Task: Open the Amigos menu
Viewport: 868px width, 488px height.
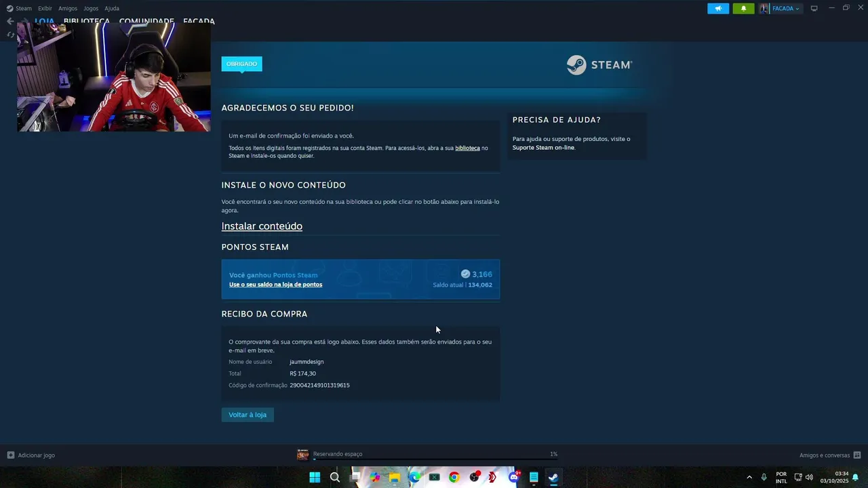Action: click(68, 8)
